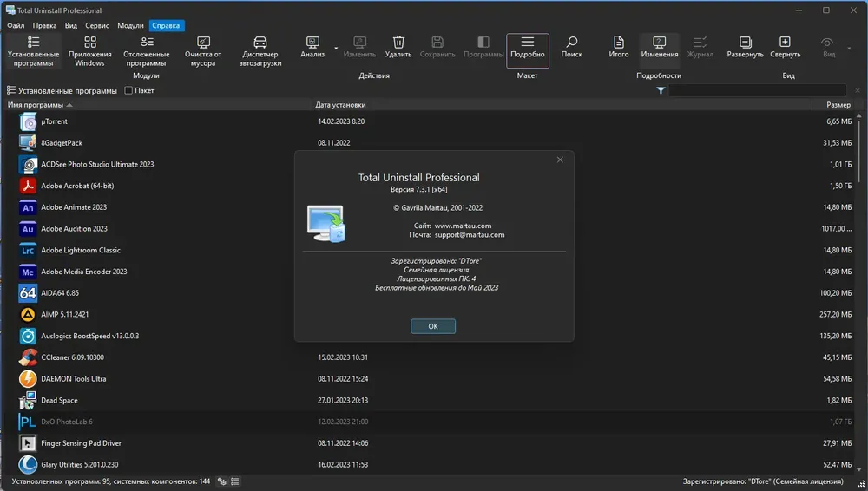
Task: Click the Развернуть toolbar icon
Action: pos(745,42)
